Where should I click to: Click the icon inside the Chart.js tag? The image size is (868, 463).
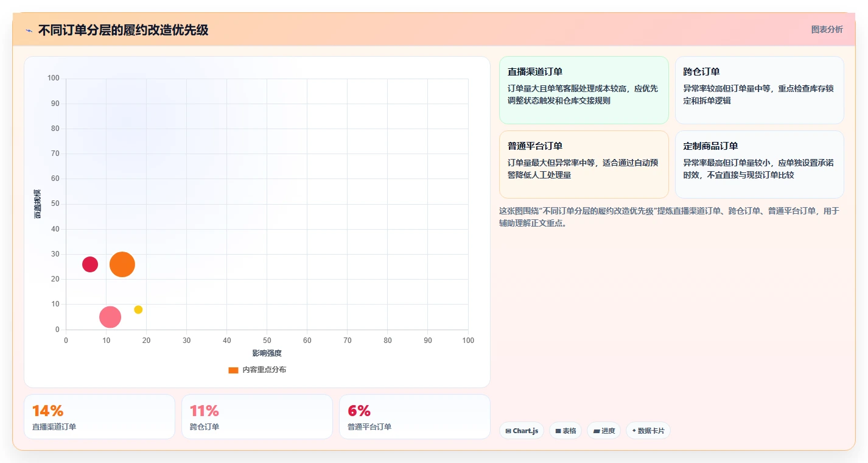pyautogui.click(x=508, y=431)
